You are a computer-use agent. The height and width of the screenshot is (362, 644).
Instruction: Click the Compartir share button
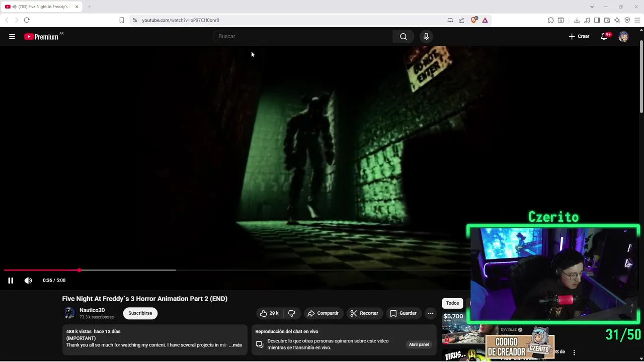point(323,313)
